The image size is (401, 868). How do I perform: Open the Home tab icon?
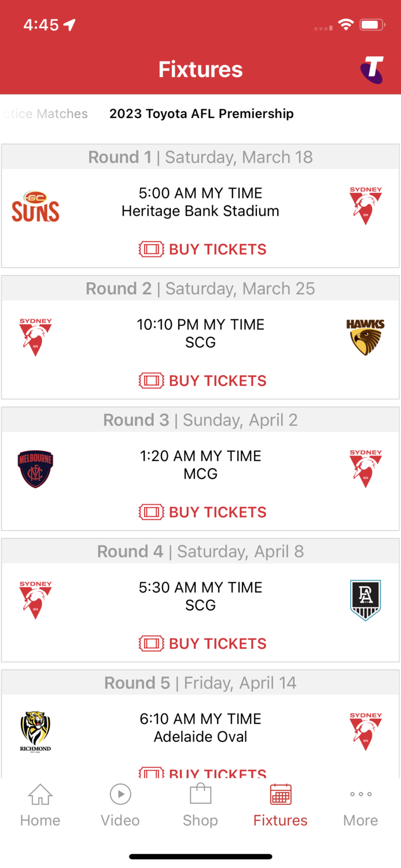click(x=39, y=794)
